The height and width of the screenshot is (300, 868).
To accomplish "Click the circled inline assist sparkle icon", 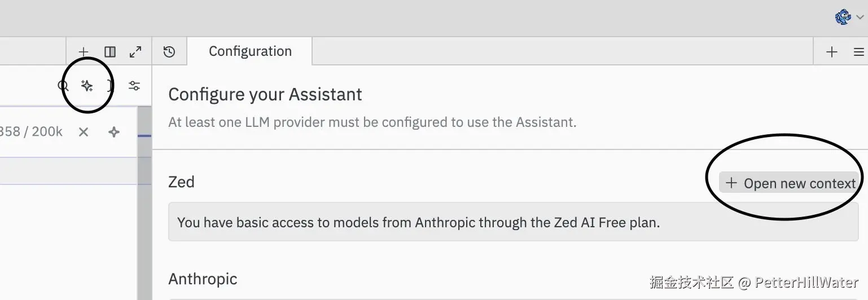I will (x=87, y=86).
